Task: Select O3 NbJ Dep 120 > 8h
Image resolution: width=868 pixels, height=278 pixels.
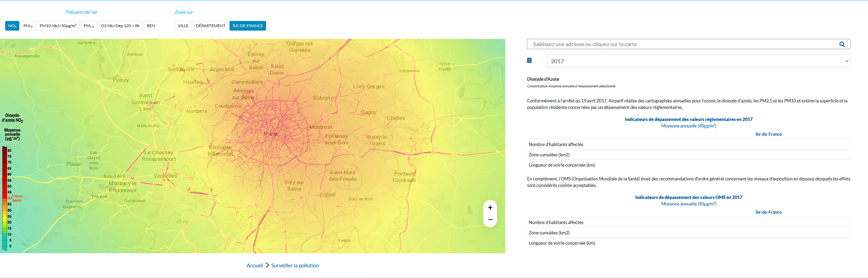Action: (120, 26)
